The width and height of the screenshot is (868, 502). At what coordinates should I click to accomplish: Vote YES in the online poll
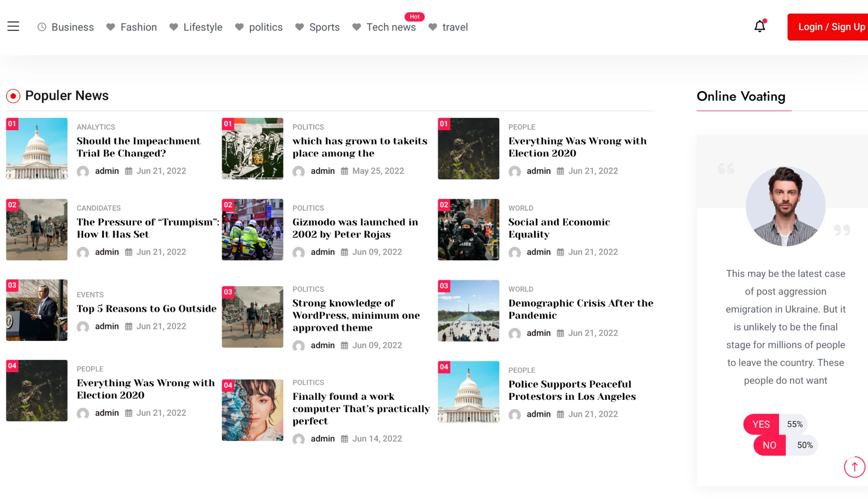point(761,424)
